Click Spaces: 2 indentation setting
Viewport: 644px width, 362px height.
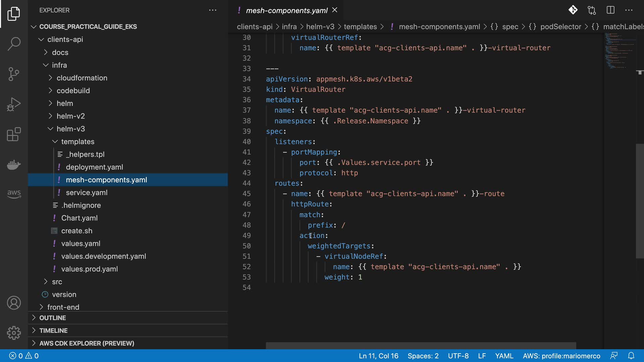(423, 356)
